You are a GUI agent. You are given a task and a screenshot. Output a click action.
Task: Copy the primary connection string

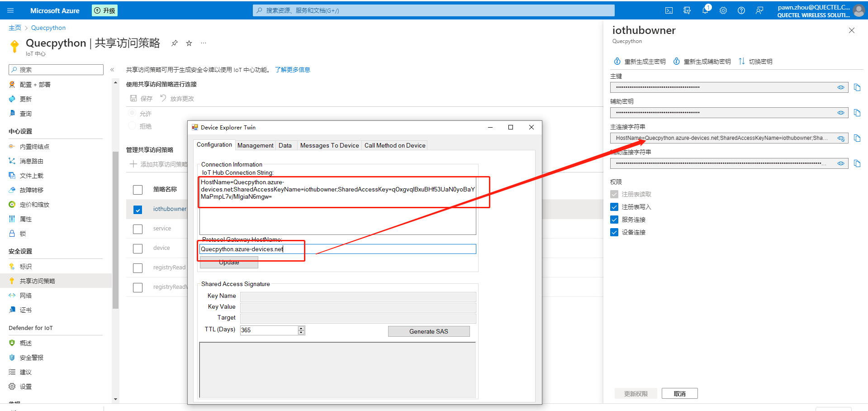click(857, 138)
